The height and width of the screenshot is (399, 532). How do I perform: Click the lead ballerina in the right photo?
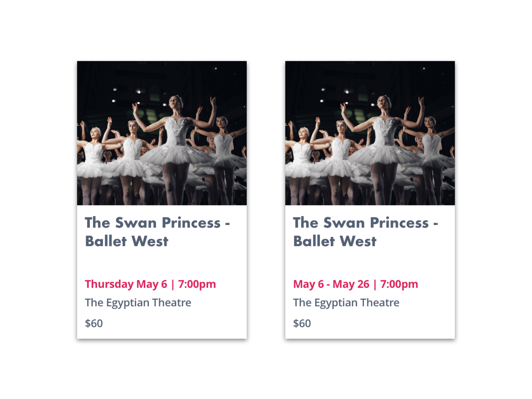[x=384, y=148]
